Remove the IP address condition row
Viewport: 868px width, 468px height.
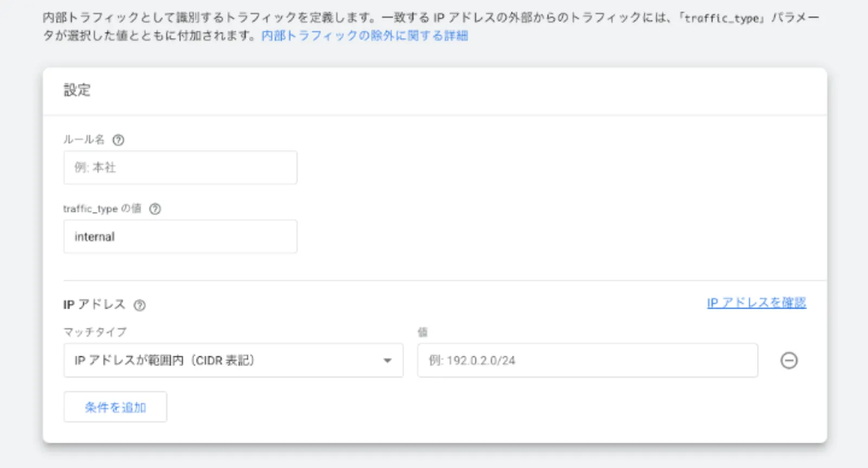coord(789,361)
